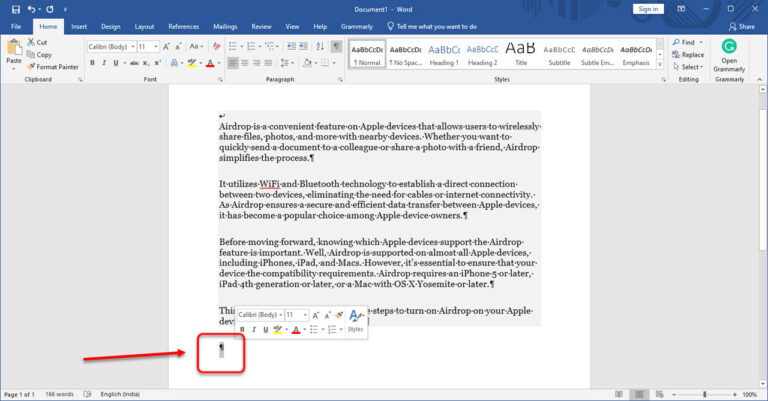Switch to Print Layout view in status bar
Screen dimensions: 768x401
click(639, 394)
